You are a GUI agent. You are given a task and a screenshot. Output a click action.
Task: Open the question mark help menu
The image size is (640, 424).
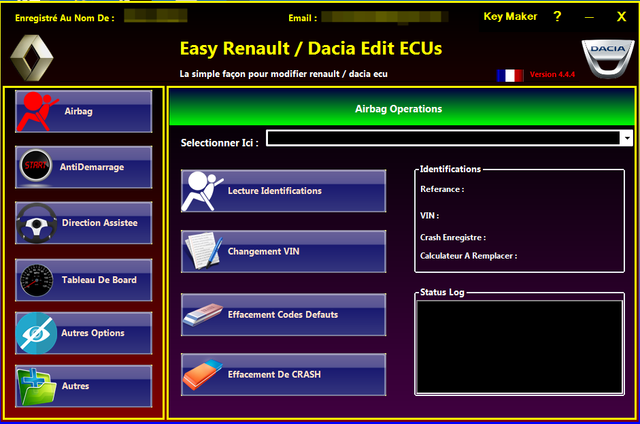pos(557,17)
